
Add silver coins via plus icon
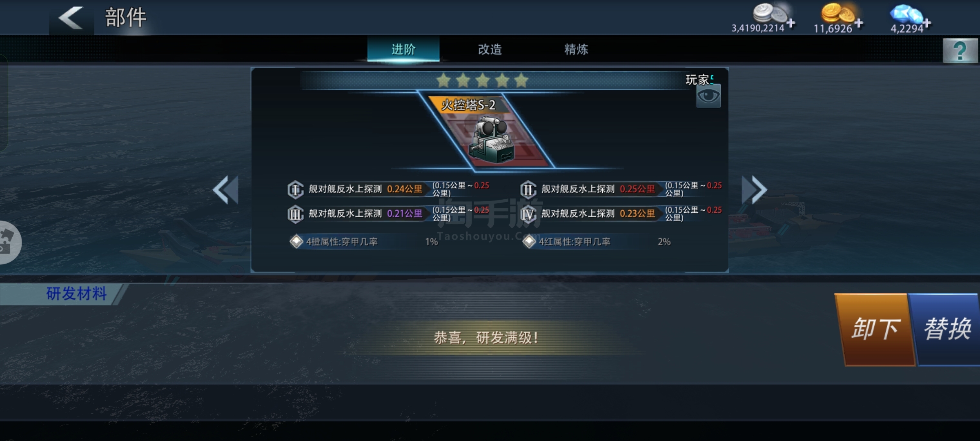tap(791, 23)
